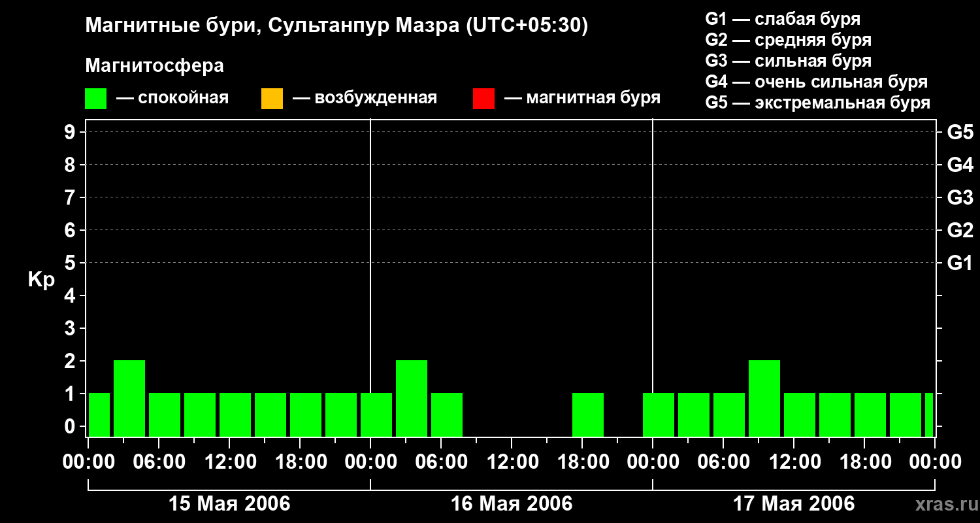Click the green 'спокойная' legend swatch

(95, 99)
